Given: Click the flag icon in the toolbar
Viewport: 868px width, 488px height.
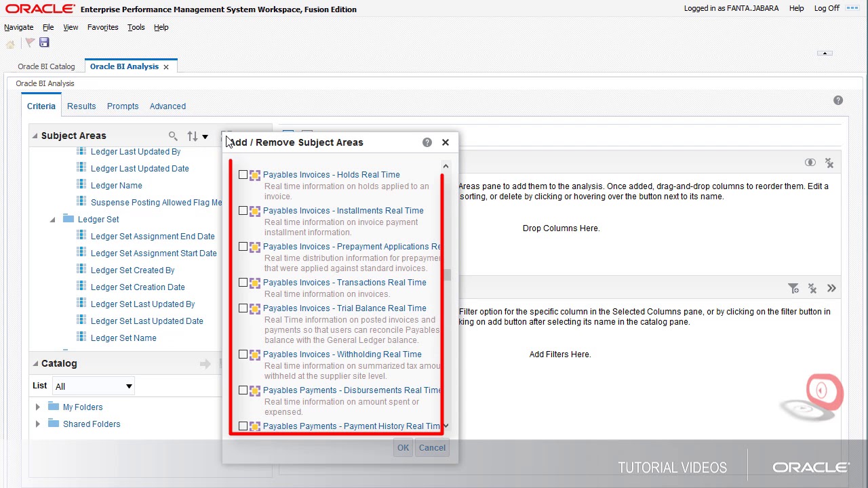Looking at the screenshot, I should pyautogui.click(x=29, y=43).
